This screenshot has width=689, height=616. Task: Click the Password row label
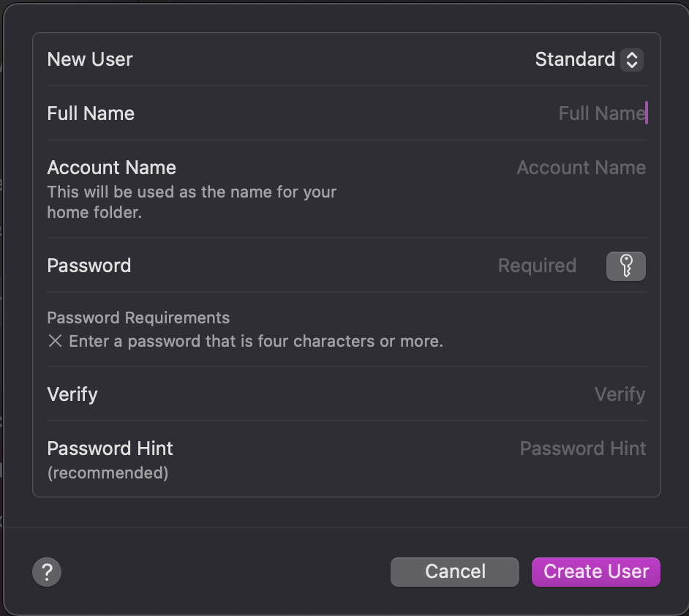tap(89, 266)
